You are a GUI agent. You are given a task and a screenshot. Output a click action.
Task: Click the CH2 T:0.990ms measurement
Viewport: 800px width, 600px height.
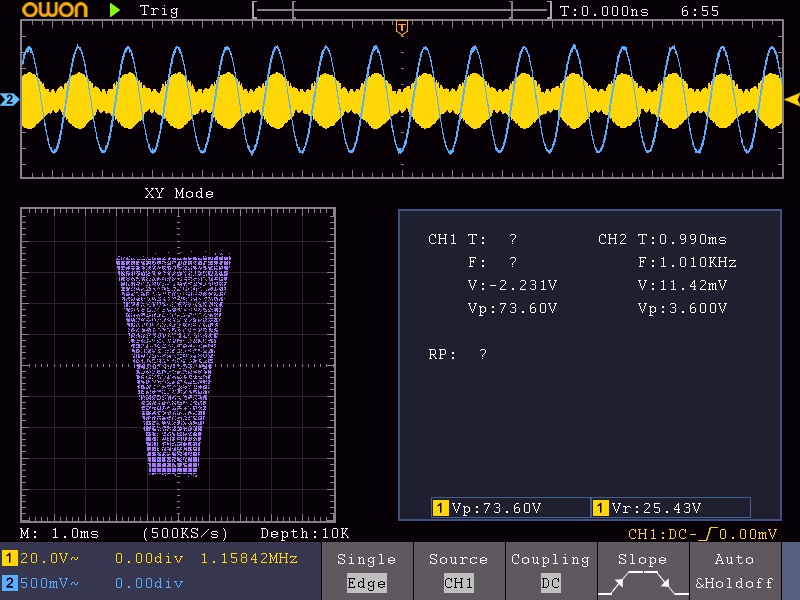[x=682, y=239]
